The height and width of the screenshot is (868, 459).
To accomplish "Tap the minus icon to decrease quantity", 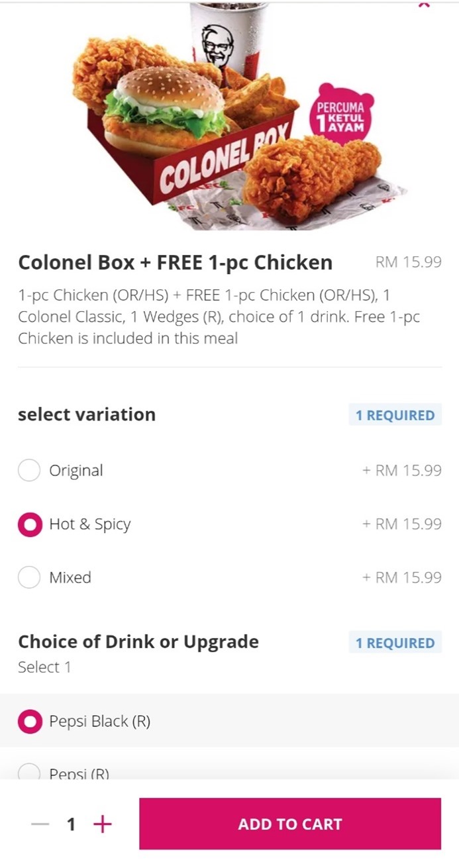I will [x=38, y=824].
